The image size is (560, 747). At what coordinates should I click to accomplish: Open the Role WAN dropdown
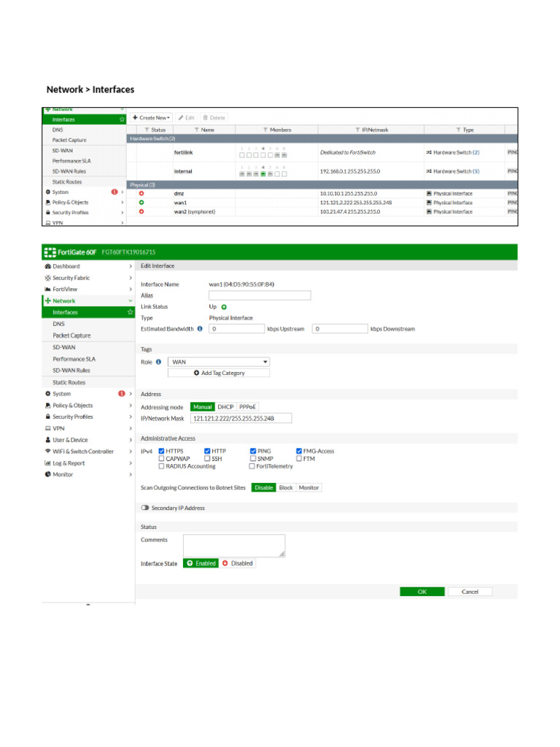point(219,362)
